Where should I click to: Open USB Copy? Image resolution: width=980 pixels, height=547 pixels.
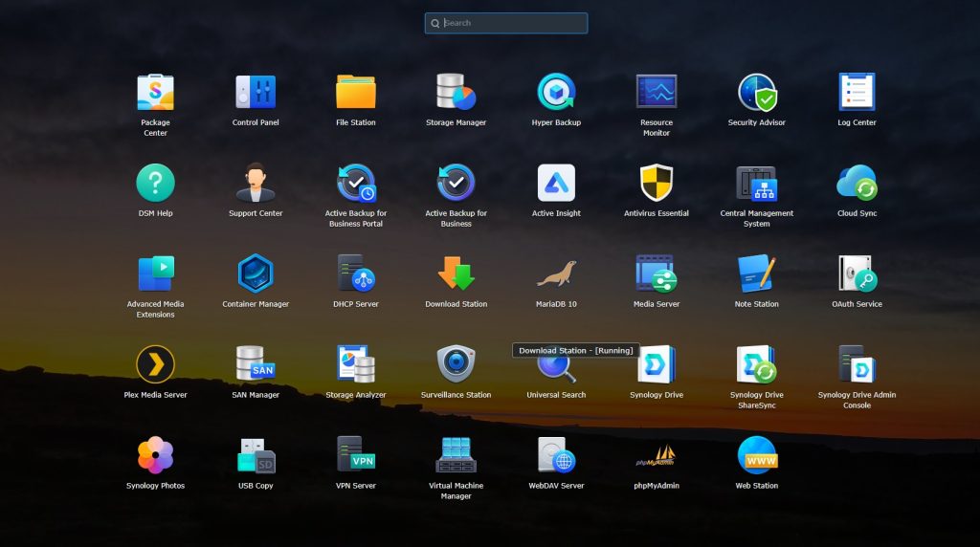point(256,455)
